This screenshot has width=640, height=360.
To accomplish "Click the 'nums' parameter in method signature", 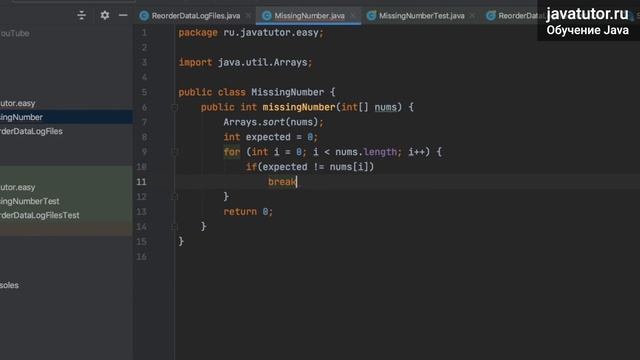I will click(x=385, y=107).
